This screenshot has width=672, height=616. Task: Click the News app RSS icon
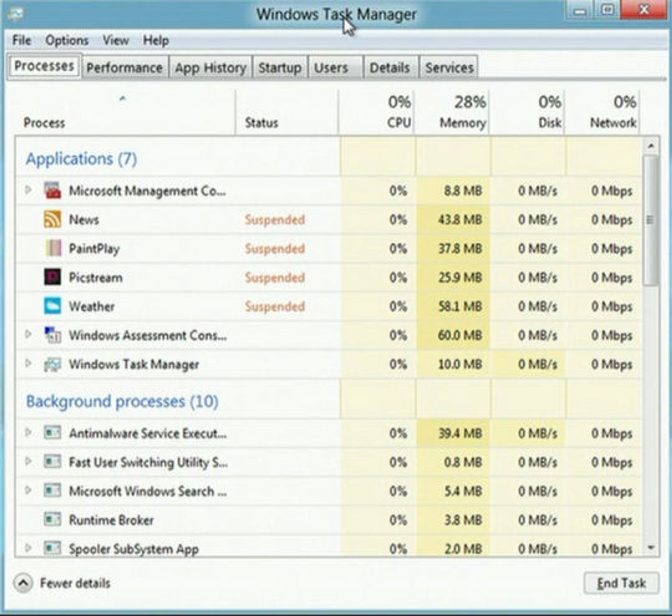coord(53,219)
